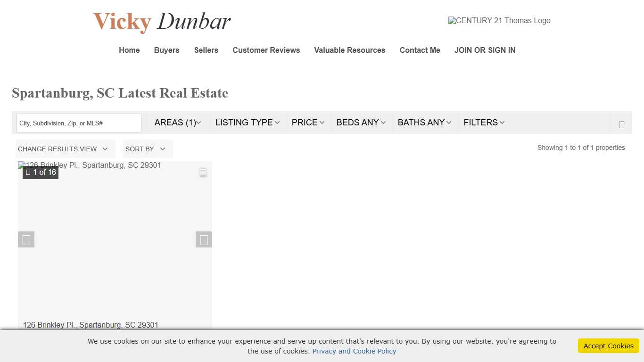The height and width of the screenshot is (362, 644).
Task: Click the City, Subdivision, Zip search field
Action: (79, 123)
